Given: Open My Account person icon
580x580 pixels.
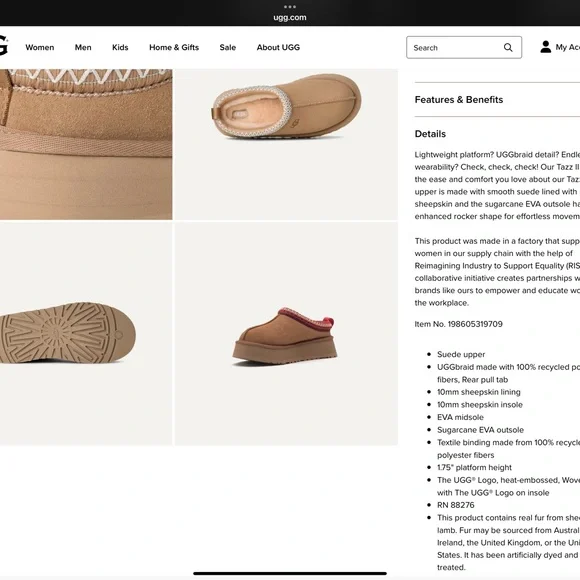Looking at the screenshot, I should (x=545, y=47).
